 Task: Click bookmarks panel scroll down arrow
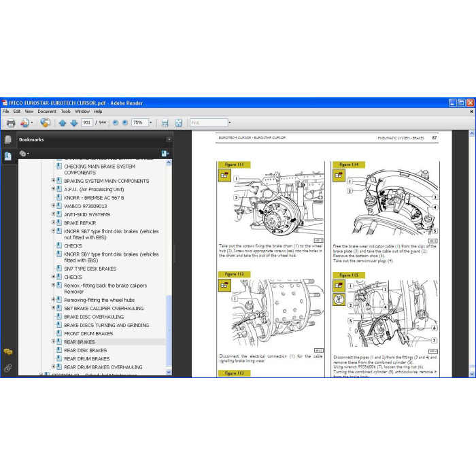[169, 372]
